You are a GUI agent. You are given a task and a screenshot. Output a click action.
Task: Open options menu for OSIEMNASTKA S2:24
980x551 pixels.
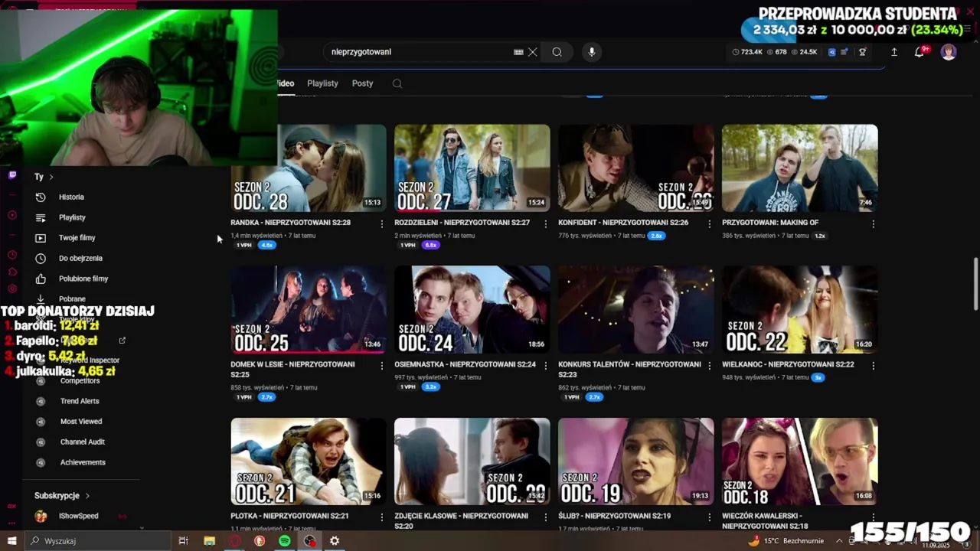click(546, 366)
